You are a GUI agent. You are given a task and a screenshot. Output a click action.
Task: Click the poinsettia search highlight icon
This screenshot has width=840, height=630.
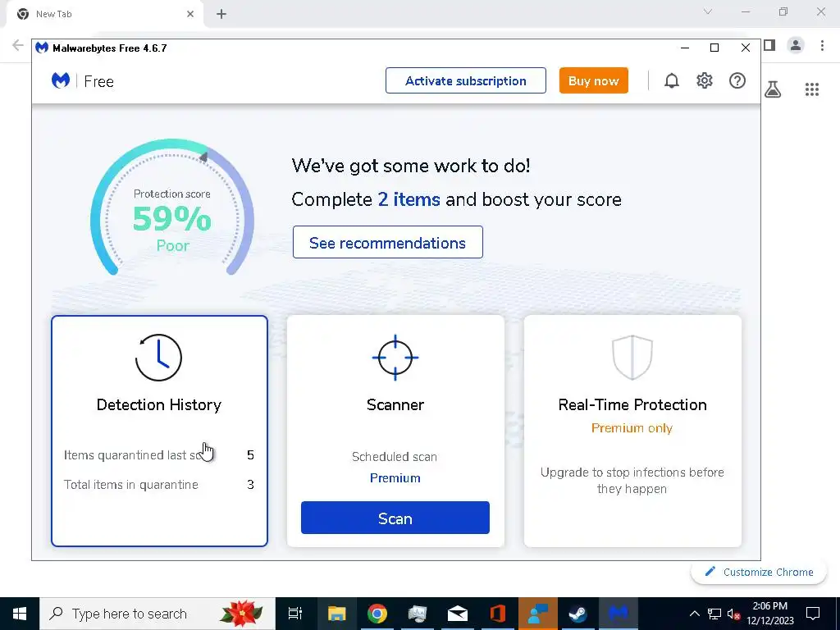pos(242,614)
